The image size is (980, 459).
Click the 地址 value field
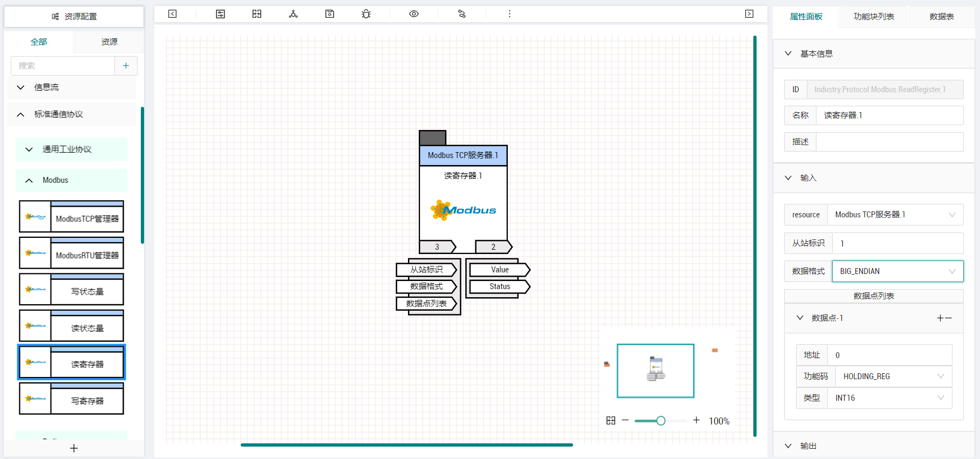[889, 355]
